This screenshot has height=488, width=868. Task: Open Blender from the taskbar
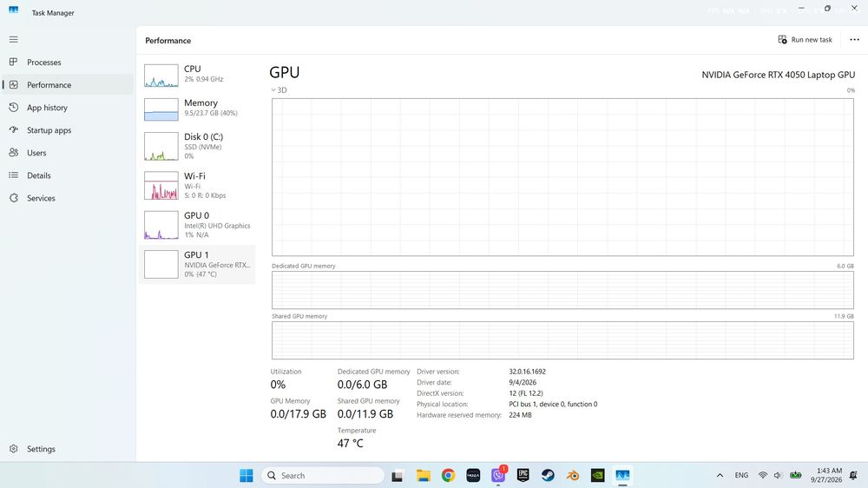pyautogui.click(x=573, y=475)
